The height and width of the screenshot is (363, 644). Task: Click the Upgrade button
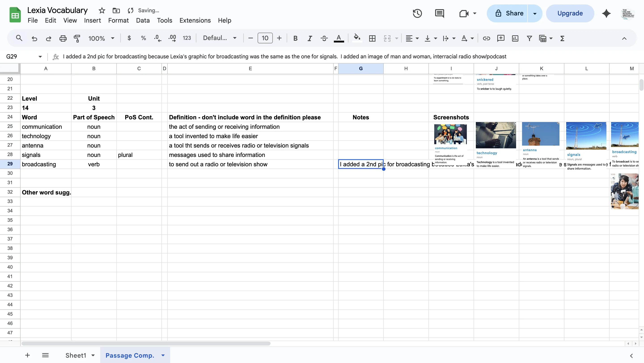tap(570, 13)
